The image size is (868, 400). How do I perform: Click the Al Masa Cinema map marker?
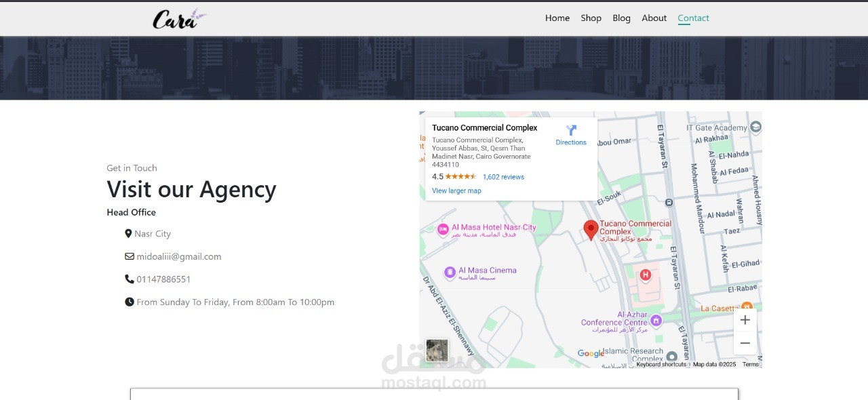click(450, 273)
